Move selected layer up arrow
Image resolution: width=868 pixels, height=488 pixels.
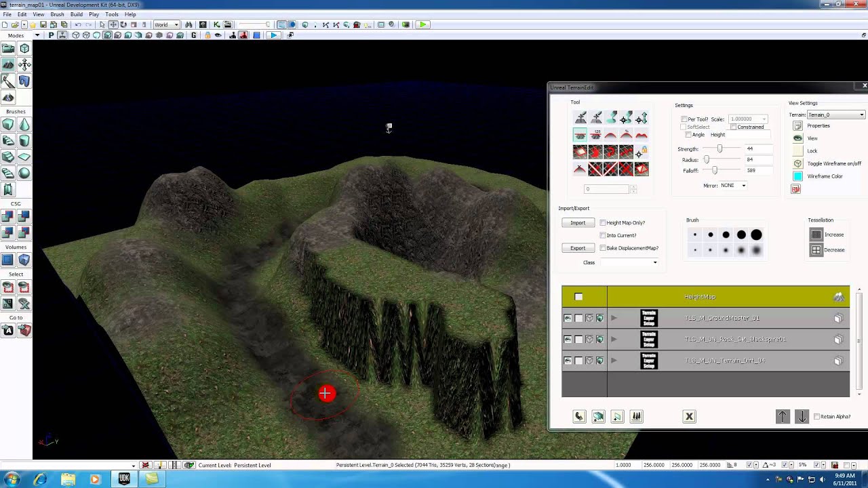click(783, 417)
